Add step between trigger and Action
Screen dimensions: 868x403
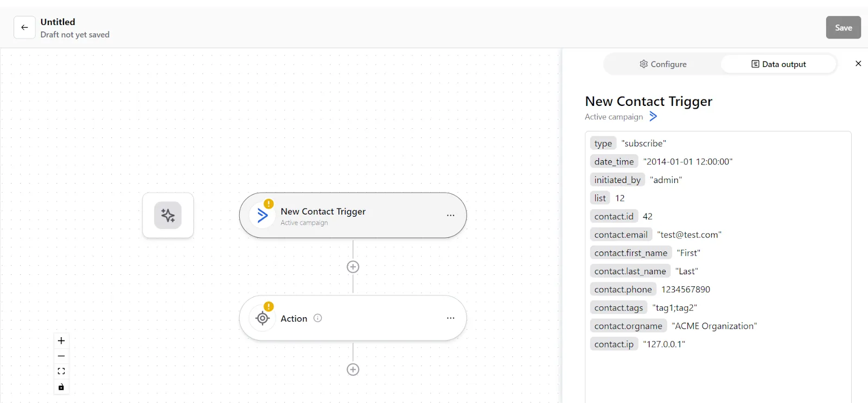(353, 267)
